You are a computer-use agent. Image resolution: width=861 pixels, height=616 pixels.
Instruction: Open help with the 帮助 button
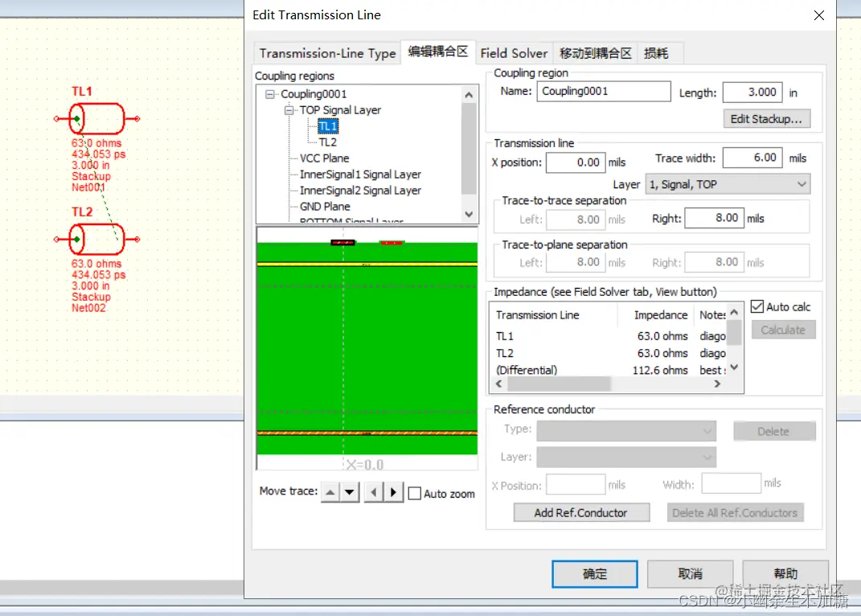(x=785, y=573)
